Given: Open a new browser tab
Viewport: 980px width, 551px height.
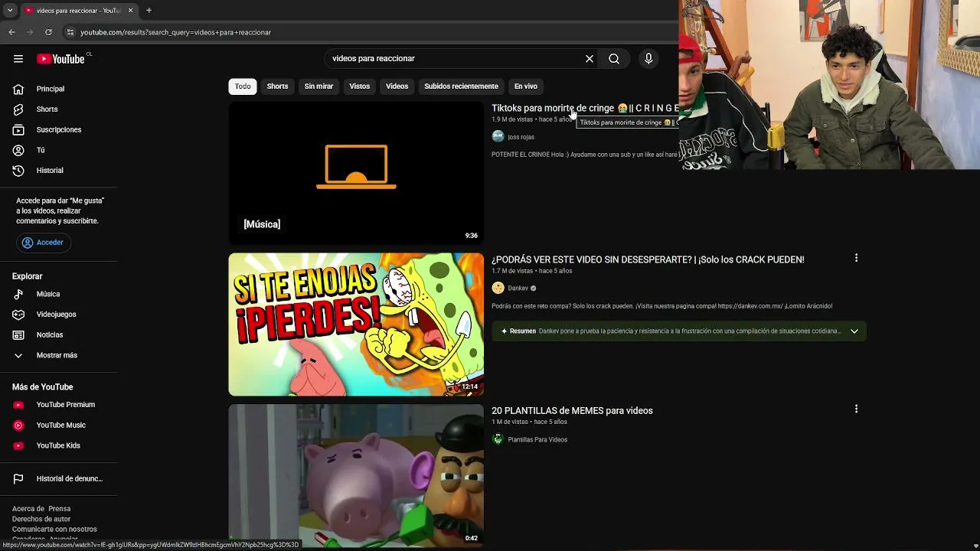Looking at the screenshot, I should (x=149, y=11).
